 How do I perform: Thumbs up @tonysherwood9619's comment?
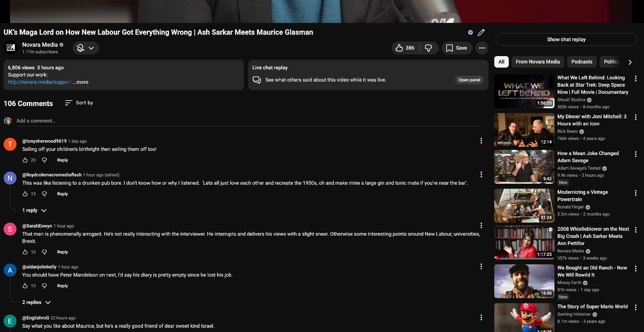point(25,160)
